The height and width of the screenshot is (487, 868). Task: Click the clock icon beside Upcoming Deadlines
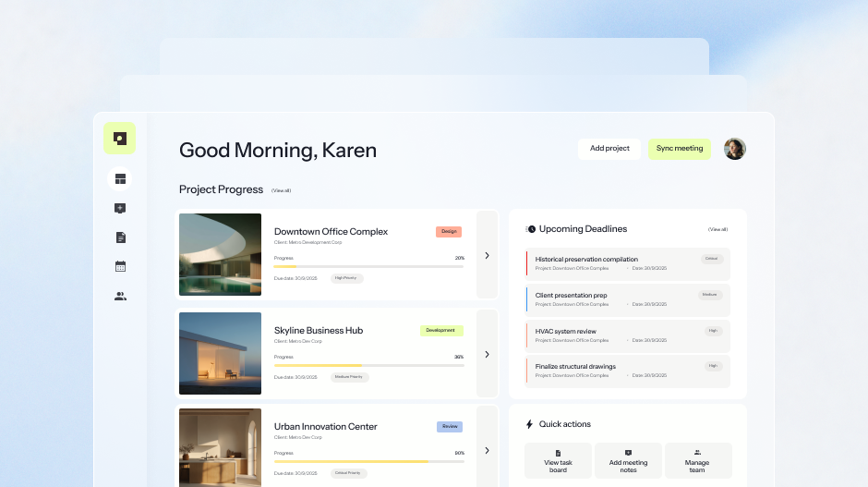pos(531,229)
